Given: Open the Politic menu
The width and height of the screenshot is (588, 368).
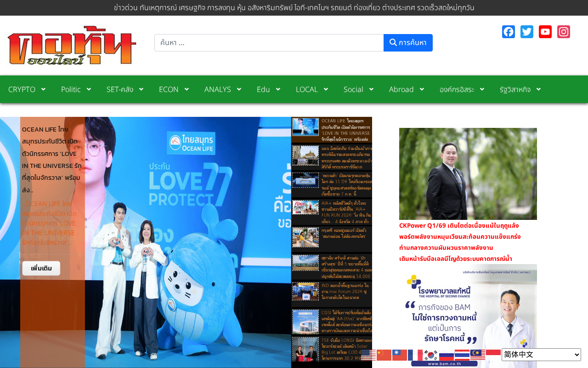Looking at the screenshot, I should (x=76, y=89).
